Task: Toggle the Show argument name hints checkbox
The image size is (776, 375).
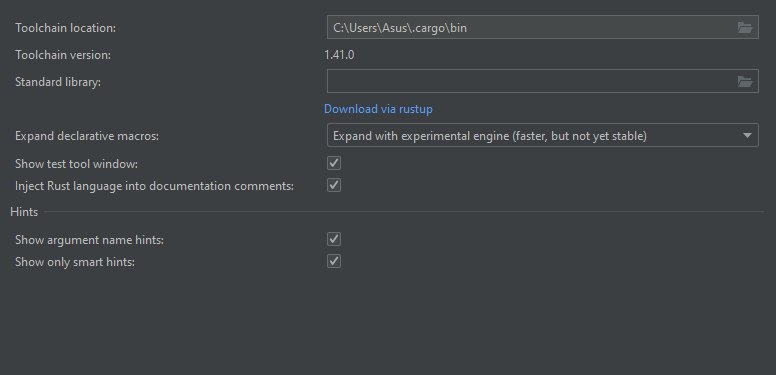Action: tap(334, 239)
